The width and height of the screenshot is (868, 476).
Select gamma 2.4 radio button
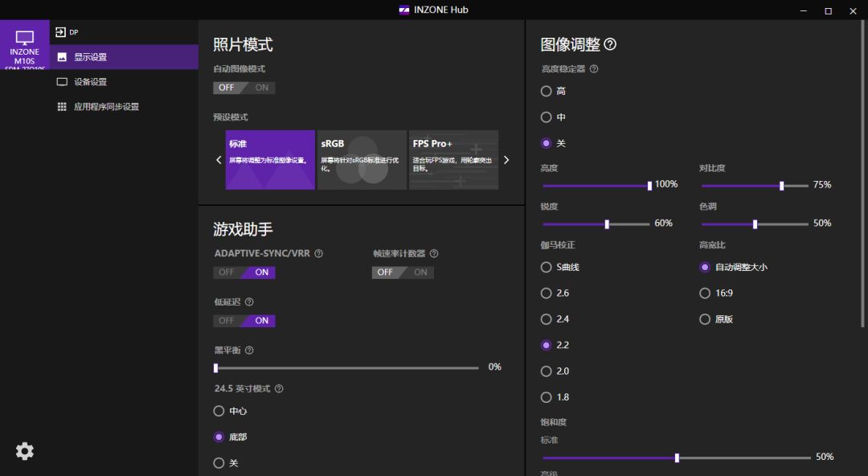tap(547, 319)
